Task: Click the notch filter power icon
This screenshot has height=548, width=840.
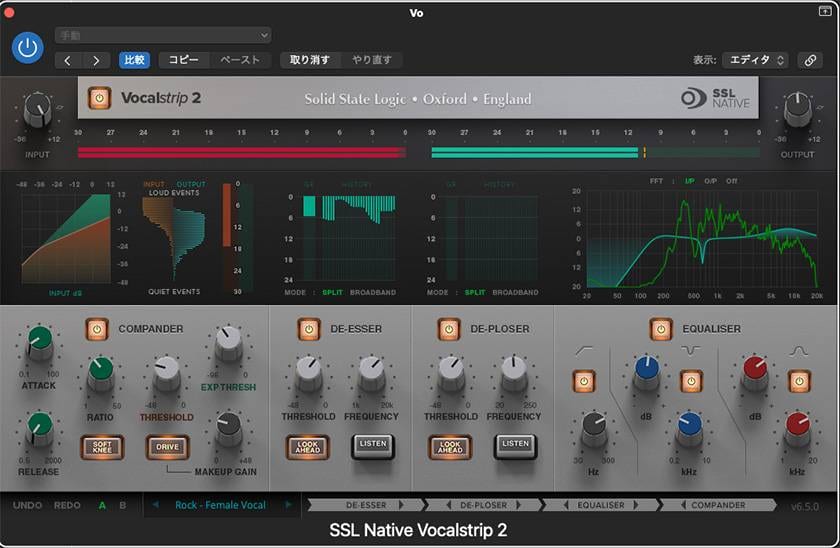Action: 691,381
